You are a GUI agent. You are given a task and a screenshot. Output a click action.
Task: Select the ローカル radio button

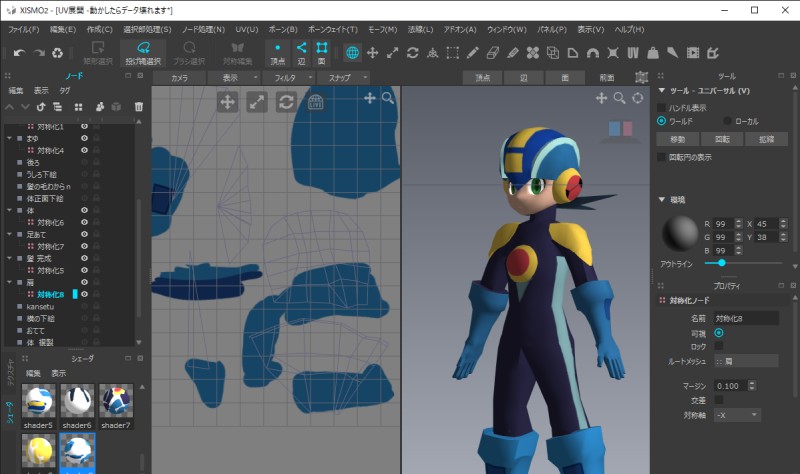[x=726, y=120]
